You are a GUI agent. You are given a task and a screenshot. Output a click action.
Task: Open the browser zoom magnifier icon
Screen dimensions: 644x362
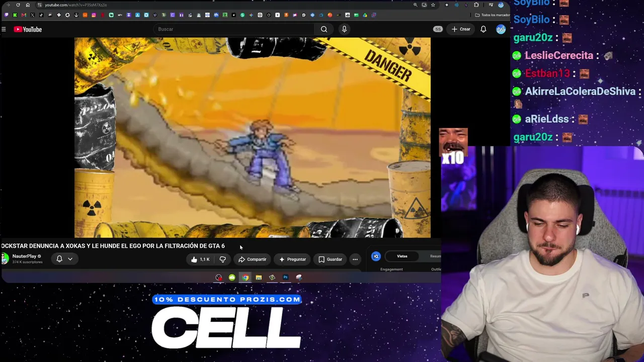(x=415, y=5)
